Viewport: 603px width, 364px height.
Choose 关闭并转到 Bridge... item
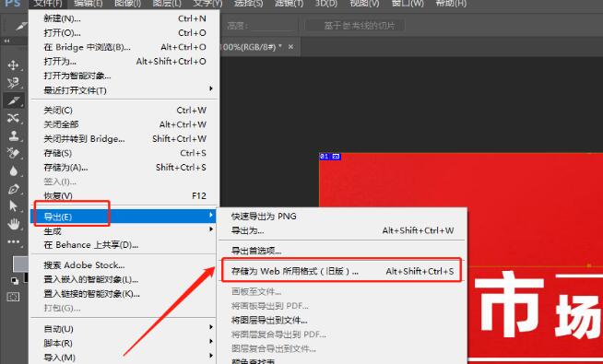click(124, 139)
